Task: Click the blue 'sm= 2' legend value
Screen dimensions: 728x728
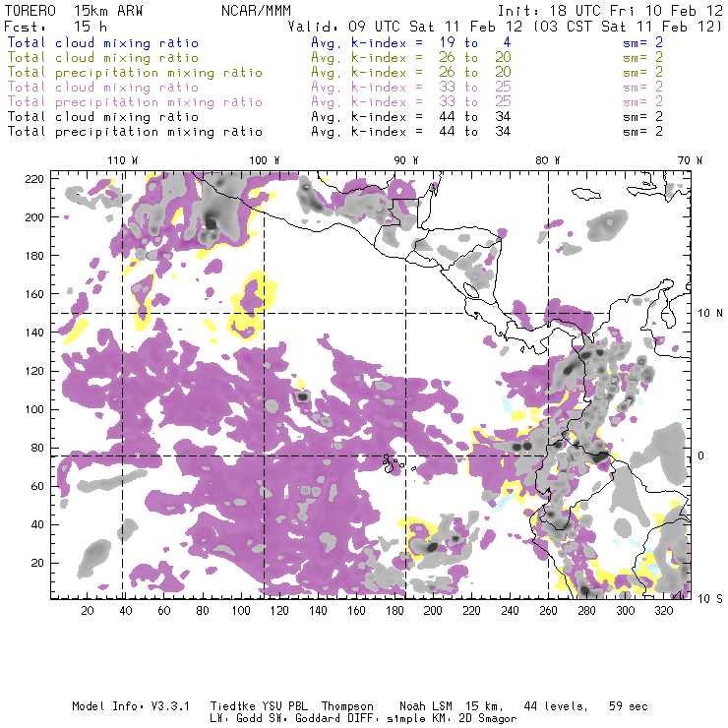Action: point(642,42)
